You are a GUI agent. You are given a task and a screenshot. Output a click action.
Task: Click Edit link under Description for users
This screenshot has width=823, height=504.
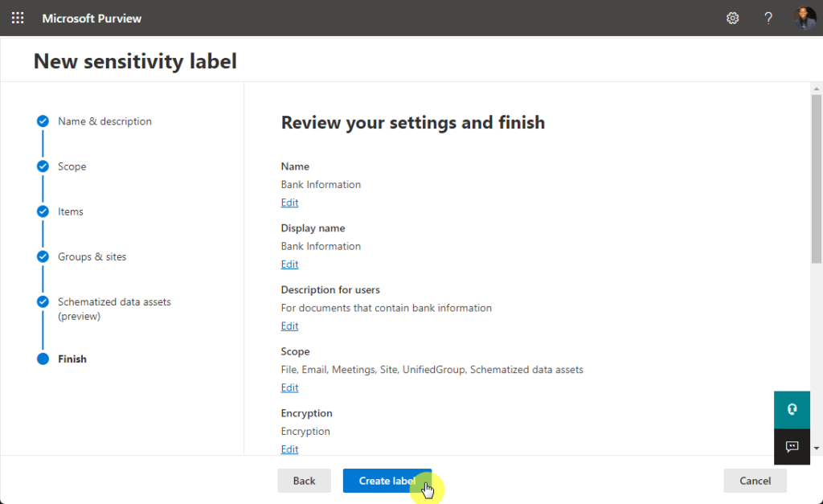coord(289,326)
